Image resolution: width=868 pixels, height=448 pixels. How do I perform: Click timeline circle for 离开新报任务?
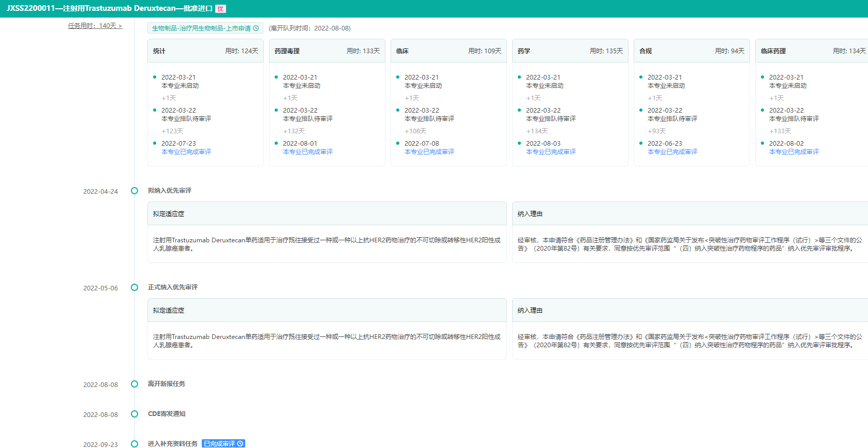[x=134, y=384]
